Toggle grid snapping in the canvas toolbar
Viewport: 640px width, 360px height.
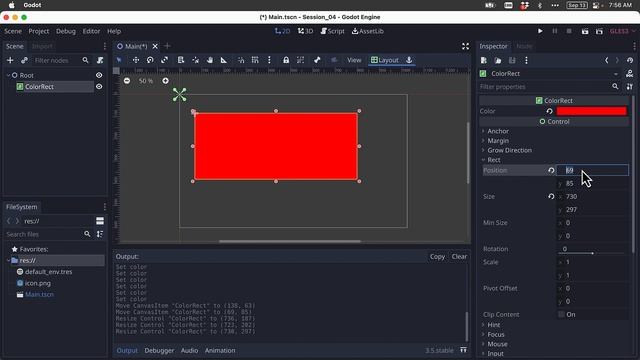click(255, 60)
